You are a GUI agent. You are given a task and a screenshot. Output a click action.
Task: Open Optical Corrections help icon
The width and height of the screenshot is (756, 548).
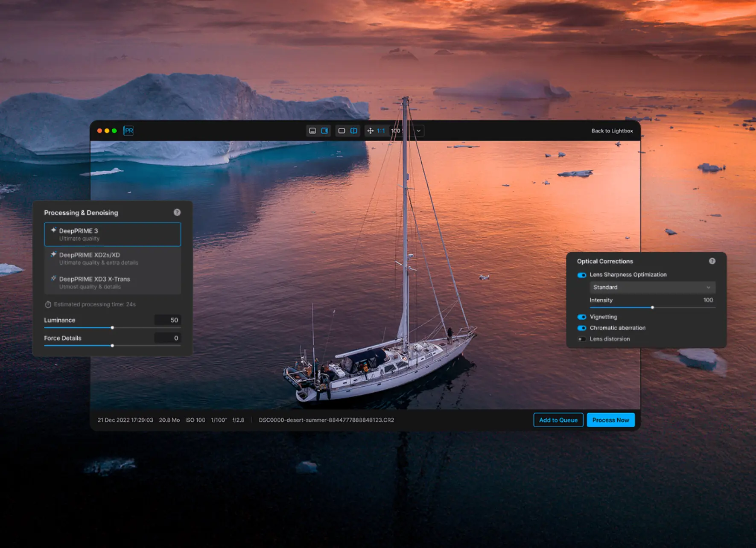click(x=712, y=261)
